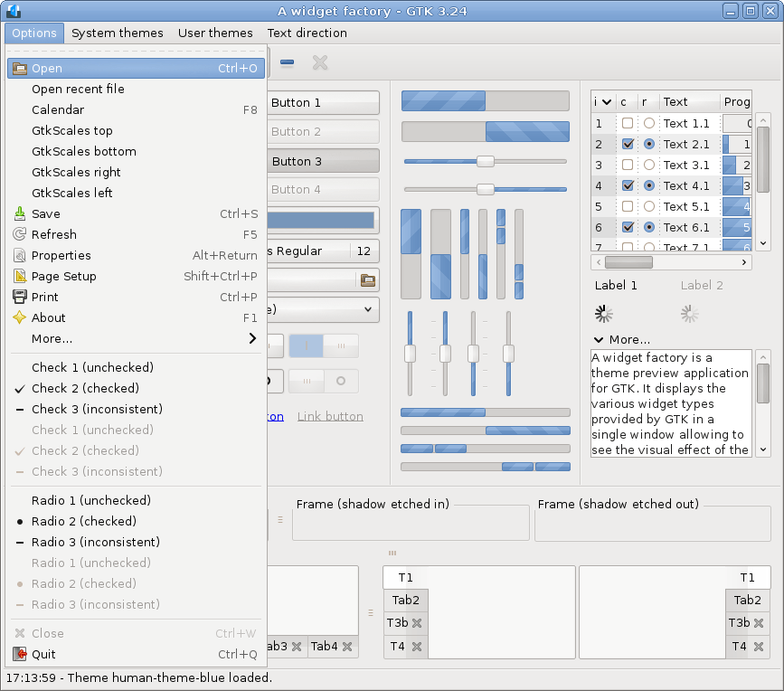Open the combo box dropdown arrow

point(368,309)
